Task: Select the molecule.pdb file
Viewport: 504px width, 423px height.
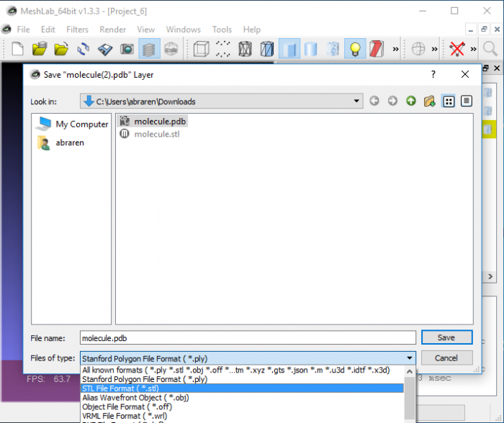Action: 153,122
